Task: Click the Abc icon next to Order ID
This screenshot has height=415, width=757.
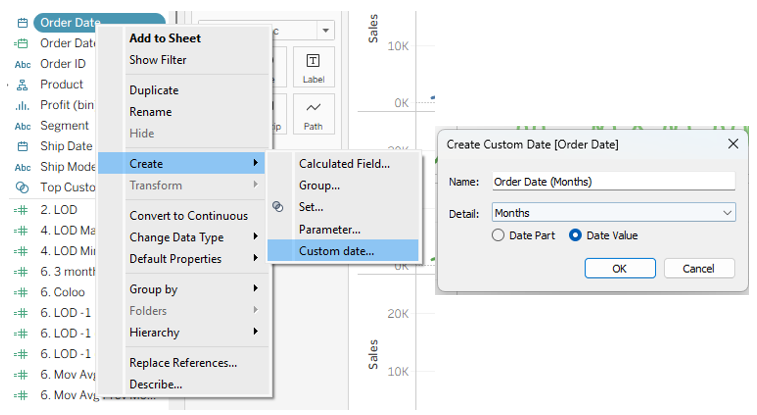Action: (23, 64)
